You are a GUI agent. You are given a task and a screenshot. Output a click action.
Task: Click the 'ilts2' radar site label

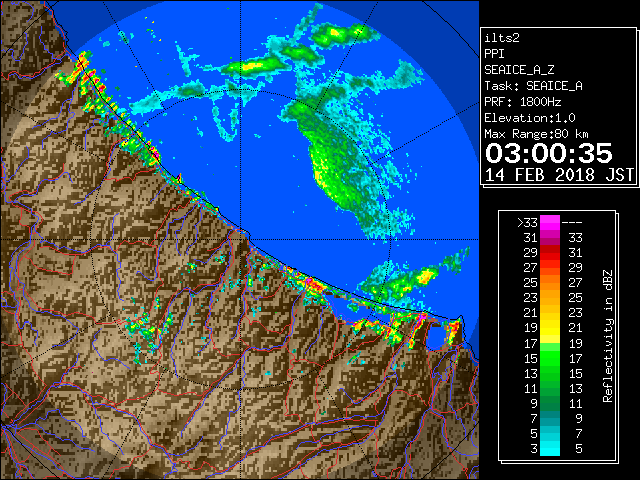[502, 38]
